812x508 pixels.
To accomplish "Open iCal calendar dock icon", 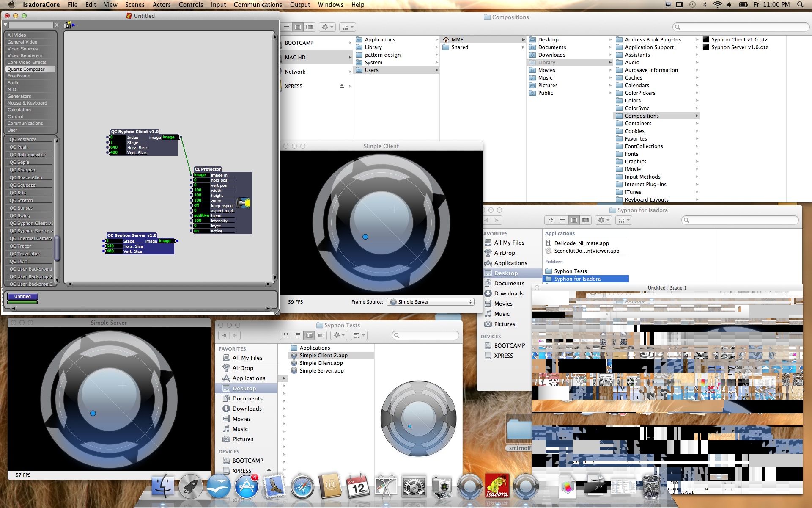I will pyautogui.click(x=358, y=486).
